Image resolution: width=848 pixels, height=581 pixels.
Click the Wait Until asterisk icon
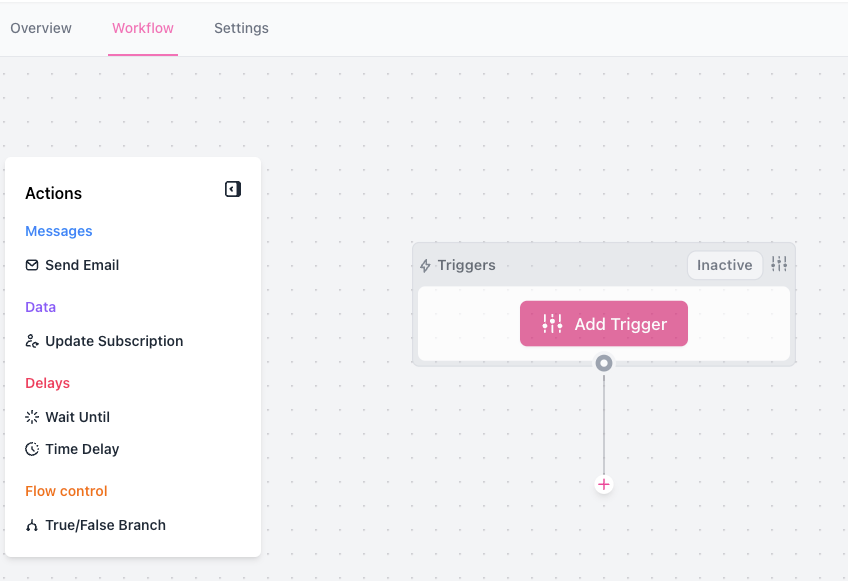32,417
